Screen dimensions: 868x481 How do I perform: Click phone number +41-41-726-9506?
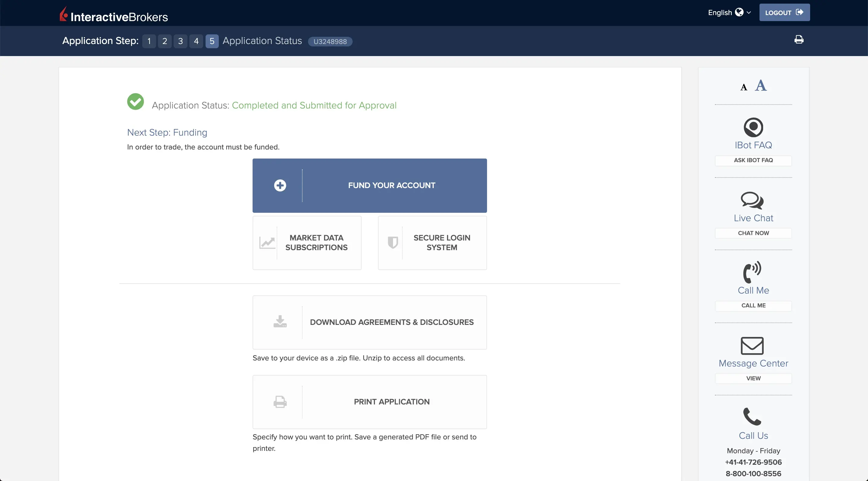point(753,463)
